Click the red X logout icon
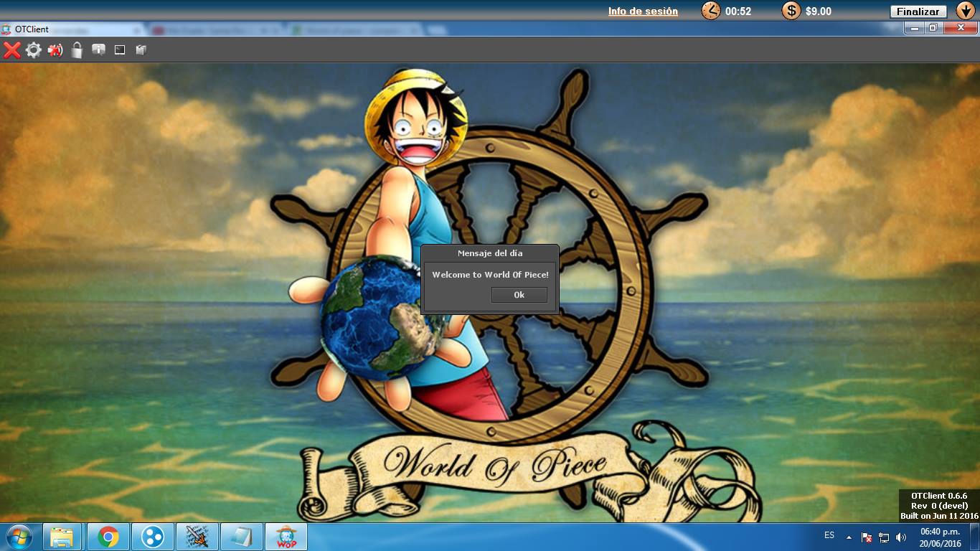Screen dimensions: 980x551 (x=12, y=50)
